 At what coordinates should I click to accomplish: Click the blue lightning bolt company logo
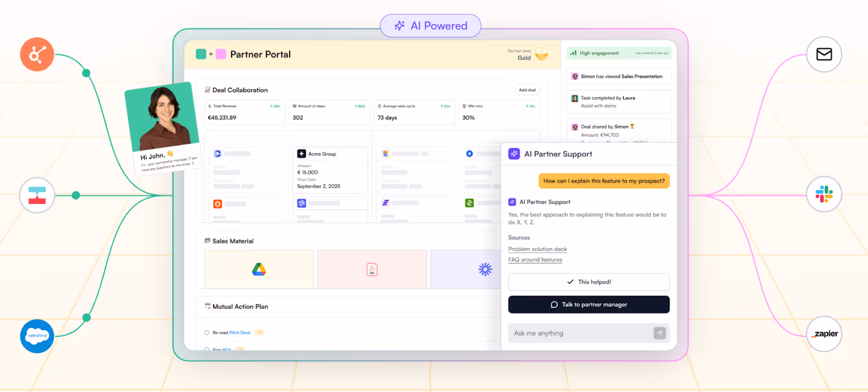[470, 154]
